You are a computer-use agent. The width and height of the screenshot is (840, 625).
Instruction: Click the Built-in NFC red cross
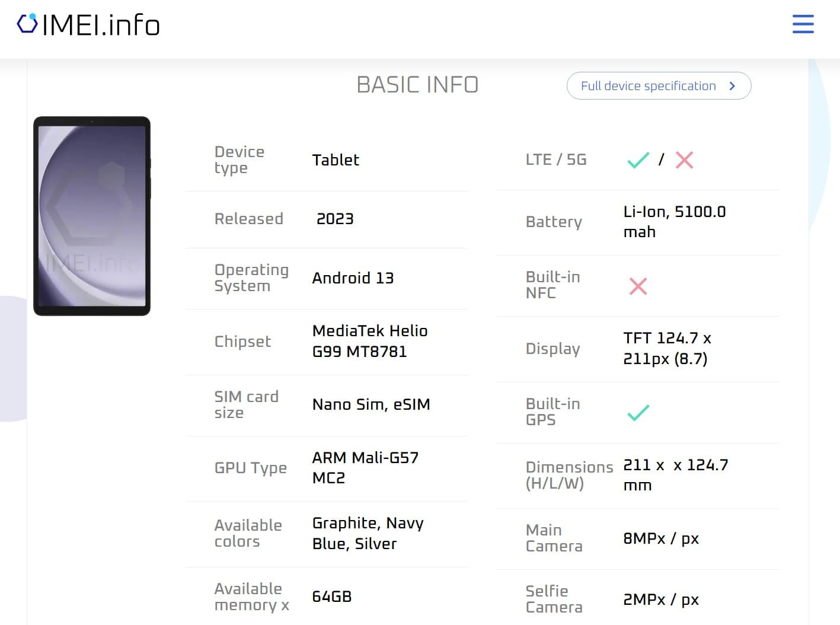(638, 286)
